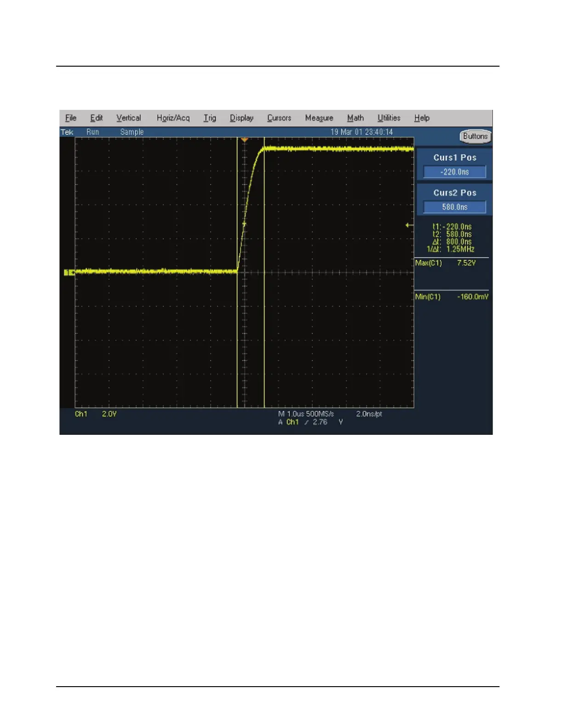This screenshot has height=728, width=563.
Task: Click the Buttons mode button
Action: (475, 136)
